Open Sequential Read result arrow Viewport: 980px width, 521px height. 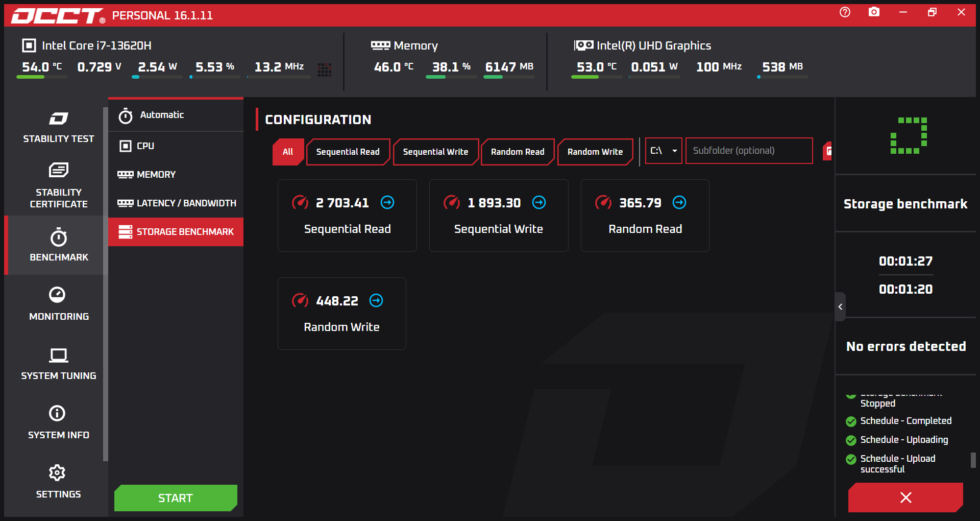(x=387, y=203)
